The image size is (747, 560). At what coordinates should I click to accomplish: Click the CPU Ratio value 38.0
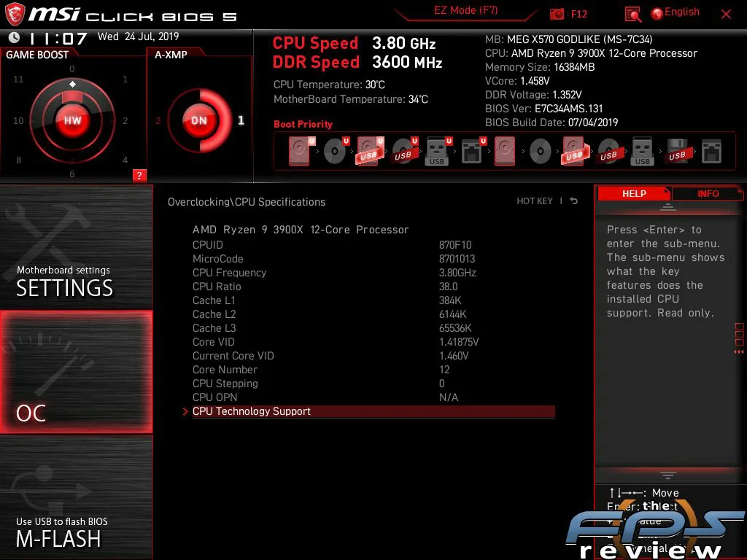pos(449,286)
